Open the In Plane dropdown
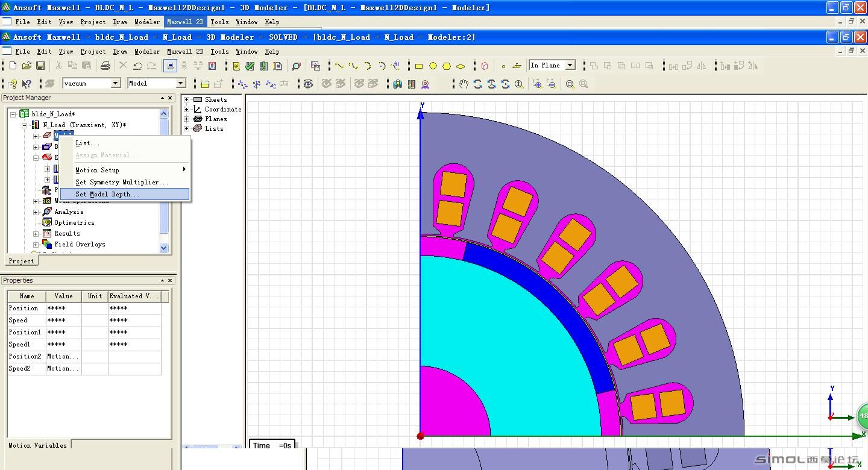 [570, 65]
